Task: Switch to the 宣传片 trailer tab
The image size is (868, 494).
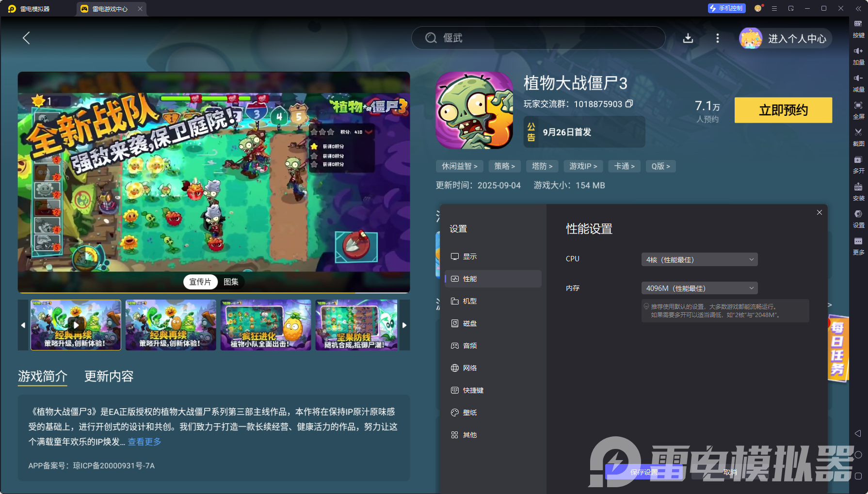Action: click(x=200, y=282)
